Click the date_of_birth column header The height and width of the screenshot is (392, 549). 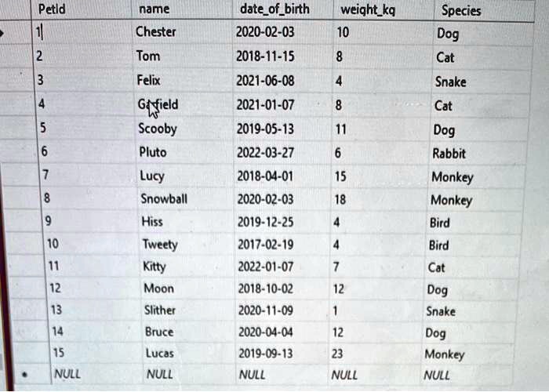point(274,9)
